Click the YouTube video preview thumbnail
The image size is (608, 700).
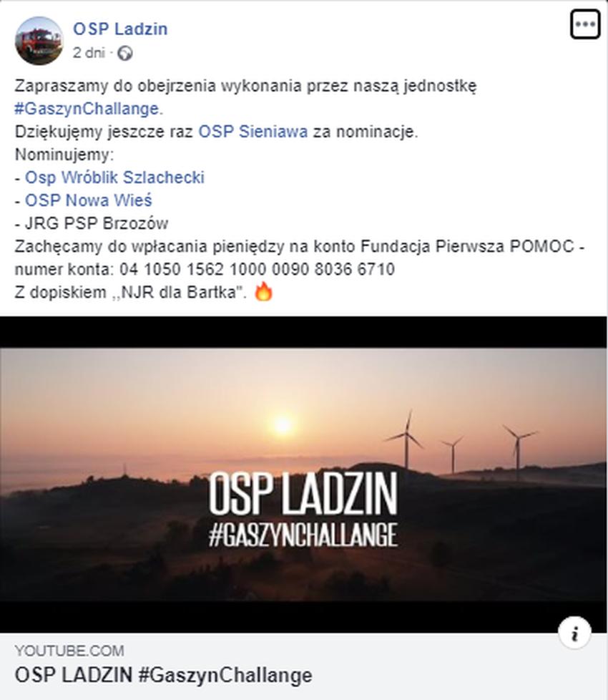pyautogui.click(x=303, y=475)
